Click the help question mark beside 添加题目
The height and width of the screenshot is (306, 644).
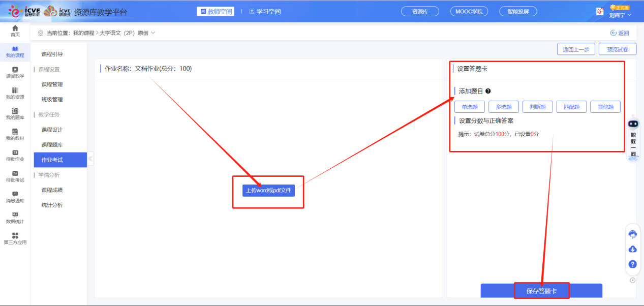pyautogui.click(x=488, y=91)
